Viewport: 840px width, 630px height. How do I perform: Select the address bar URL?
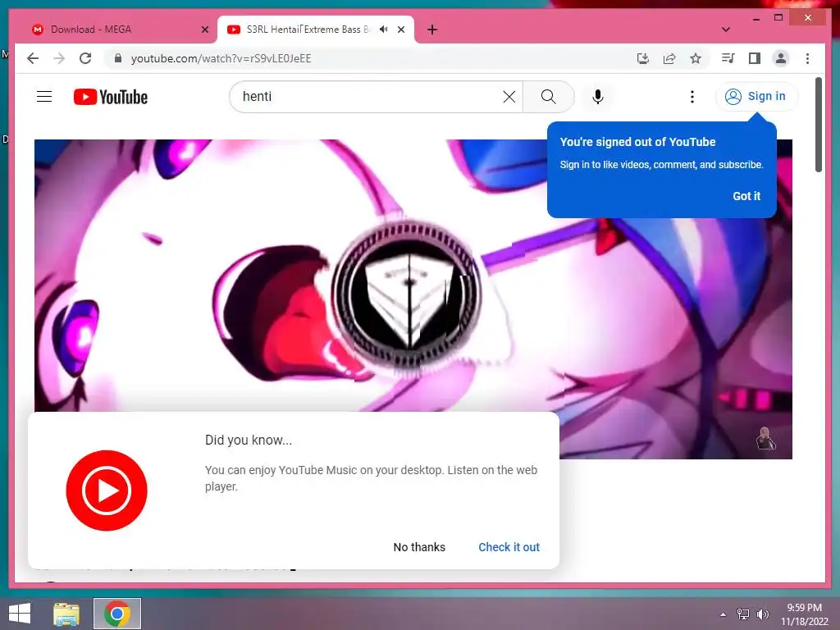(x=221, y=58)
